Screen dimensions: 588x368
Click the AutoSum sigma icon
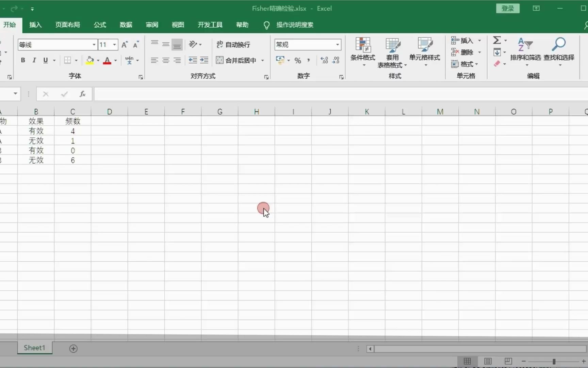pyautogui.click(x=497, y=40)
